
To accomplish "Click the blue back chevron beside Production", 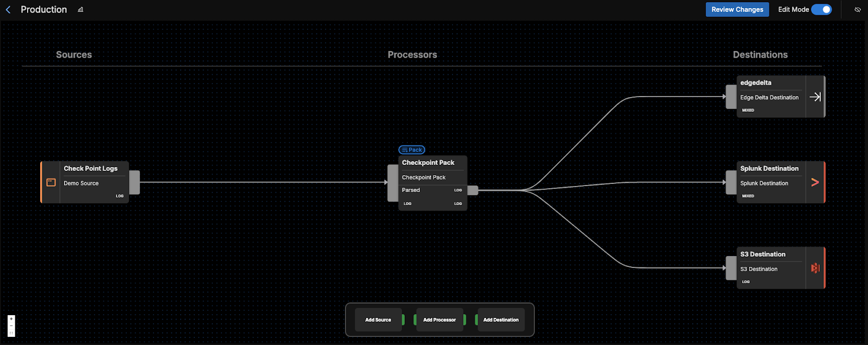I will coord(8,10).
